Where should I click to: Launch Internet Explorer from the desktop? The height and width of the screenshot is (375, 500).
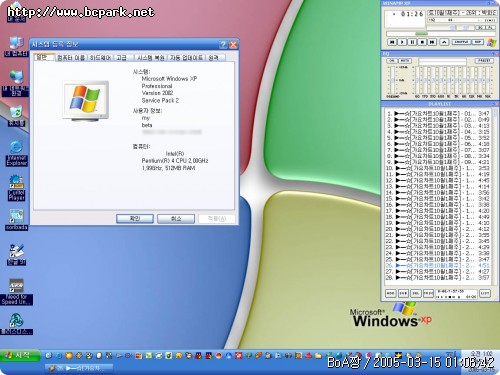[16, 153]
